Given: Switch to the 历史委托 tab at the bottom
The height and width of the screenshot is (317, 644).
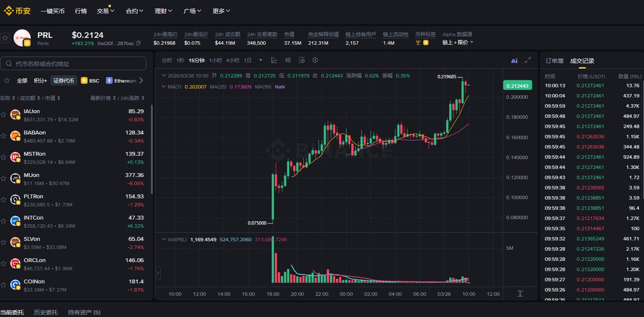Looking at the screenshot, I should click(x=46, y=311).
